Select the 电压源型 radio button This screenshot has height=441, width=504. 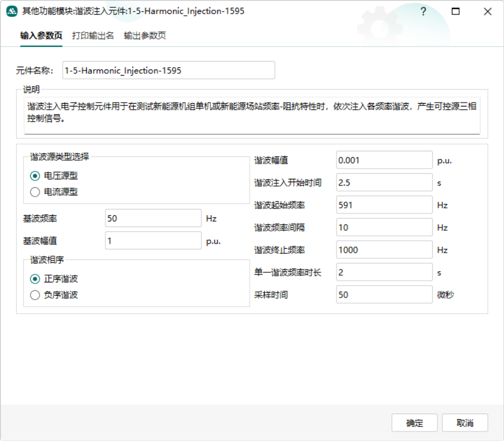pos(36,175)
